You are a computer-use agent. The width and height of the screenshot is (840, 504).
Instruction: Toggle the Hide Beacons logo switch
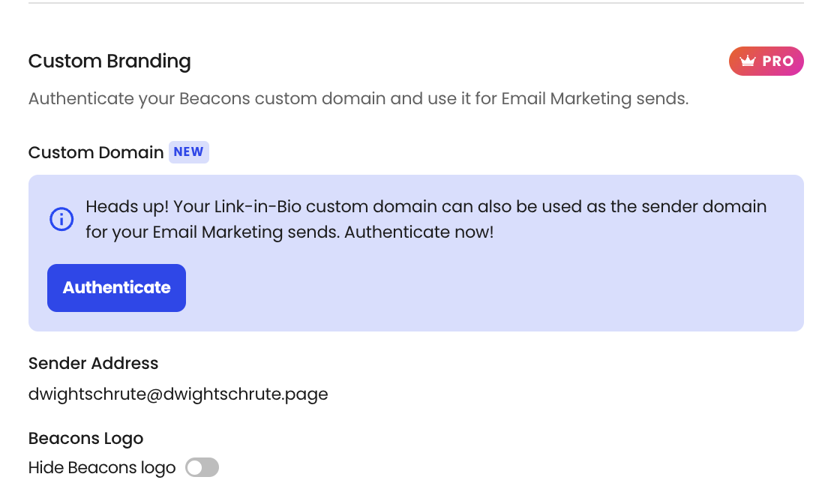coord(202,467)
